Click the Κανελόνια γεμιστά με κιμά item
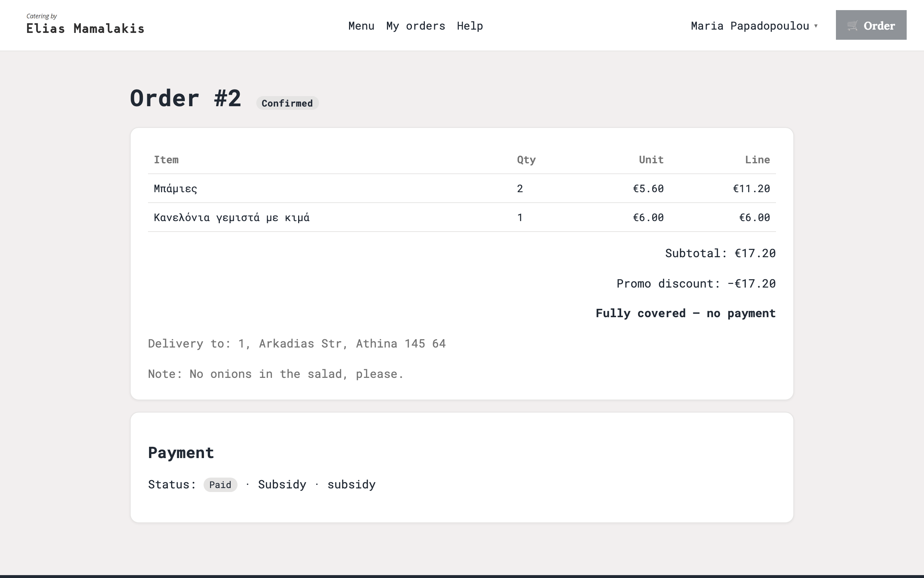 [231, 217]
